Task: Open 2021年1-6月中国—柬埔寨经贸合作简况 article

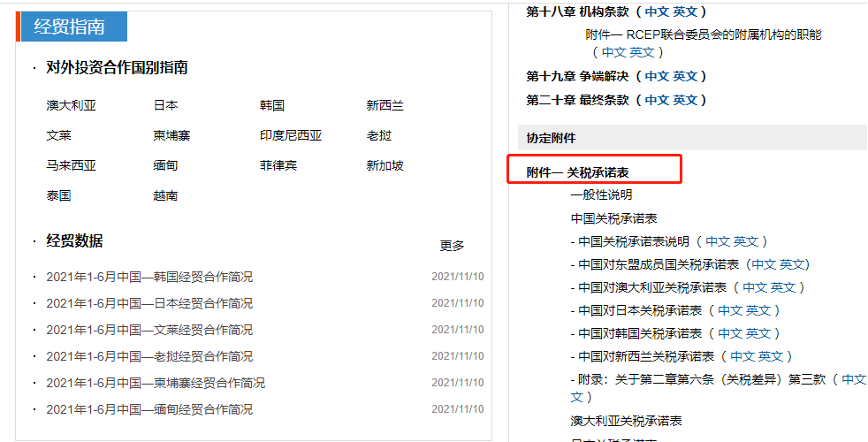Action: 156,383
